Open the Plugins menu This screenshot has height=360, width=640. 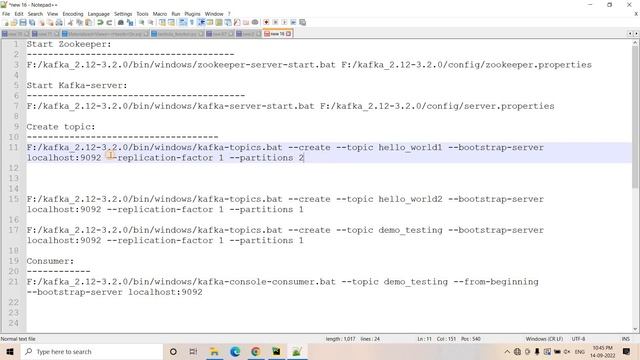tap(192, 14)
